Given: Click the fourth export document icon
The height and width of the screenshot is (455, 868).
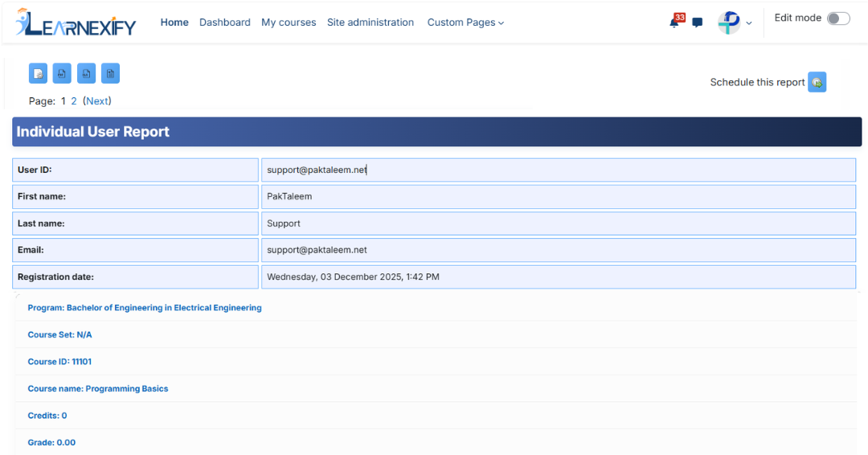Looking at the screenshot, I should pyautogui.click(x=111, y=74).
